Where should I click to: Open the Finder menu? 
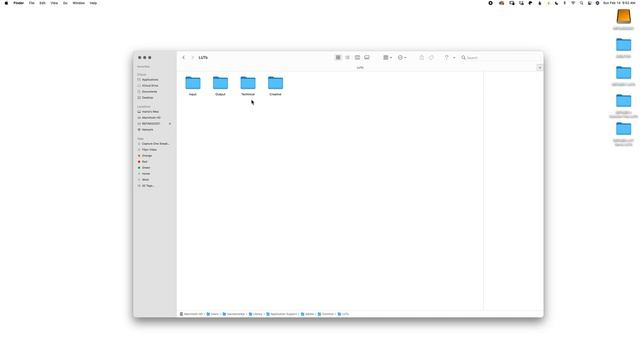tap(19, 3)
